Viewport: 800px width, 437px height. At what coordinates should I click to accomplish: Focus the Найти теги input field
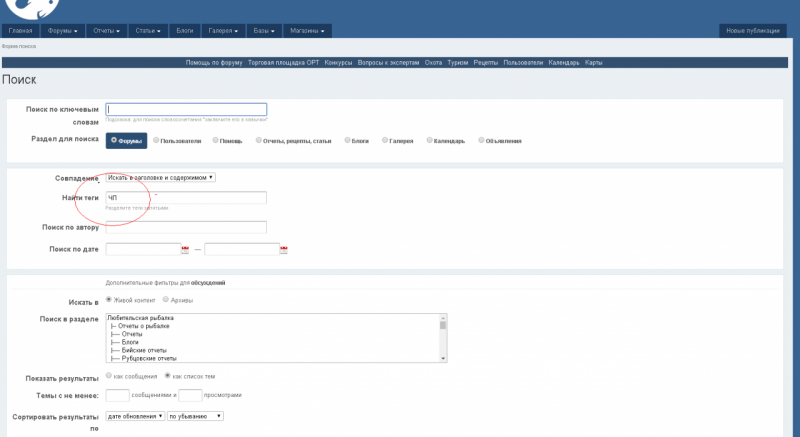pyautogui.click(x=186, y=198)
